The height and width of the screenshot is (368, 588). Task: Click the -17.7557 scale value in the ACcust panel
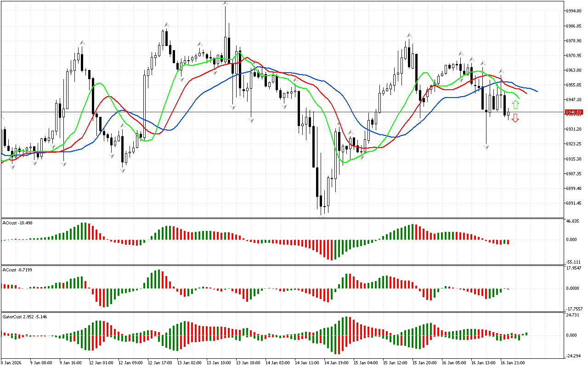[x=574, y=309]
